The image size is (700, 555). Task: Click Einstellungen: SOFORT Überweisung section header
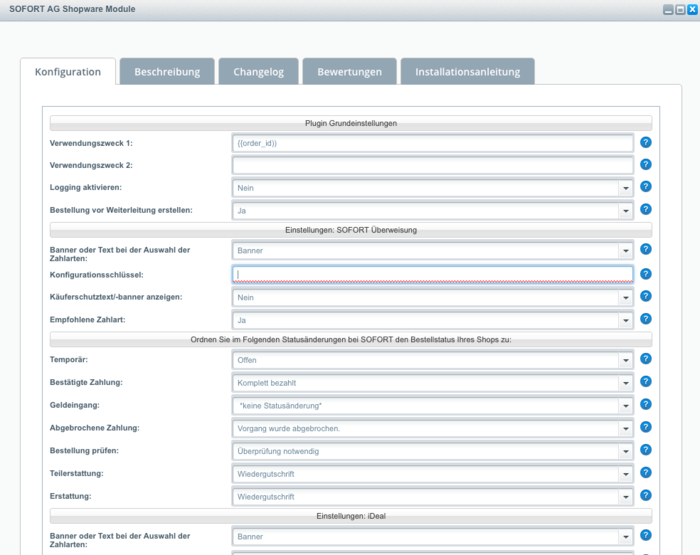pos(351,230)
